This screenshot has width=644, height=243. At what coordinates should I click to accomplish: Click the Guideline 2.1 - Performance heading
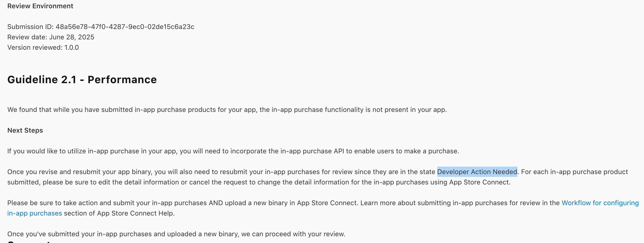(82, 80)
